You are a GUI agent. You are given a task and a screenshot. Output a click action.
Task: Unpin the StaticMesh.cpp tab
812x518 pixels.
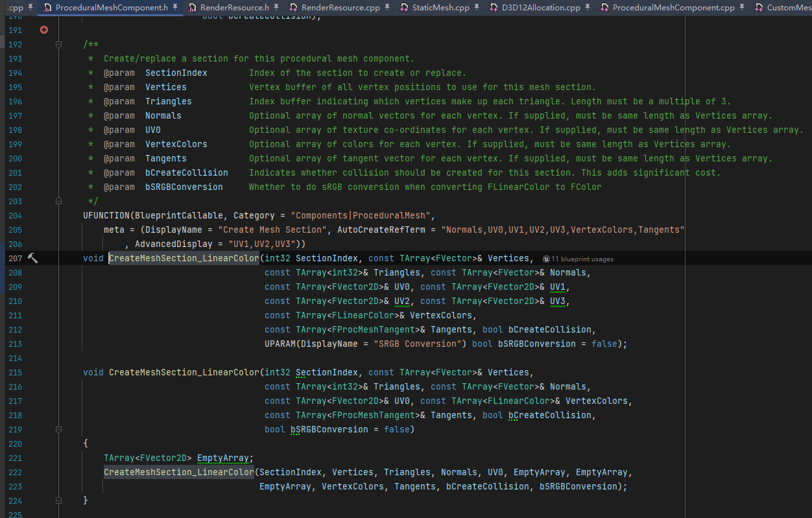[x=477, y=8]
